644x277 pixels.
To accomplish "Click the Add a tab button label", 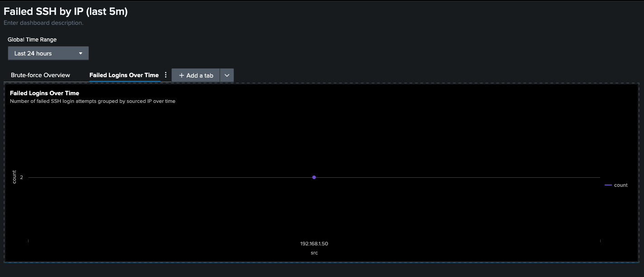I will [x=199, y=75].
